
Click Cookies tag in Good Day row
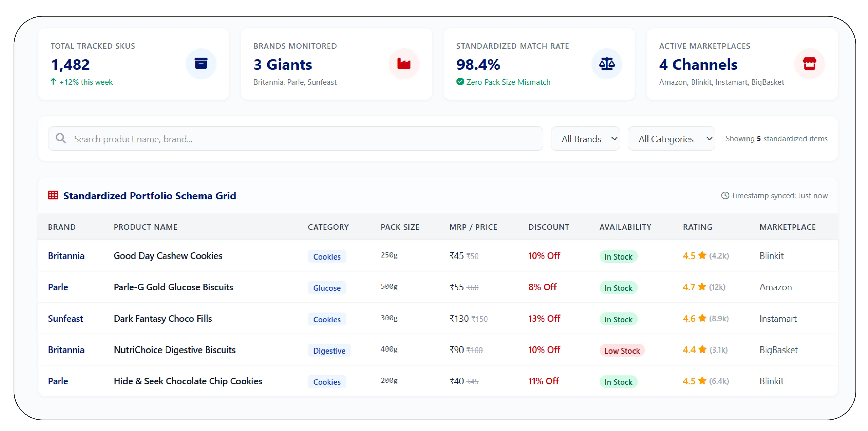327,256
